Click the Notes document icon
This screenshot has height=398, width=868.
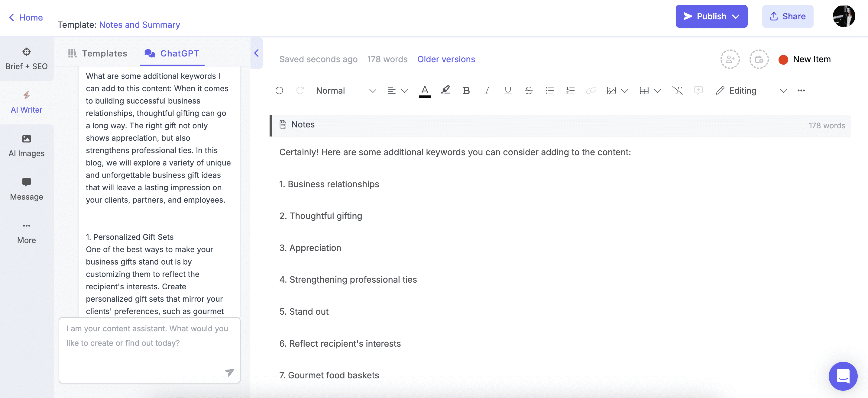pos(283,124)
